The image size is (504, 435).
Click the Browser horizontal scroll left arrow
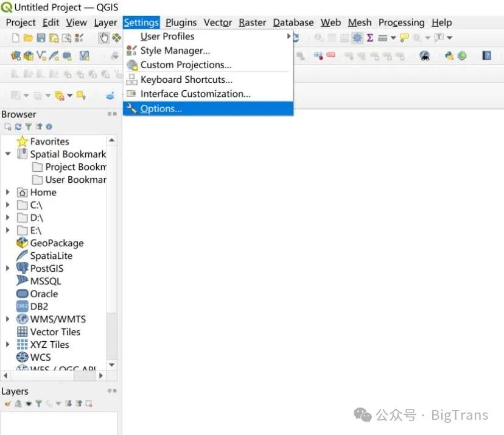(x=5, y=375)
